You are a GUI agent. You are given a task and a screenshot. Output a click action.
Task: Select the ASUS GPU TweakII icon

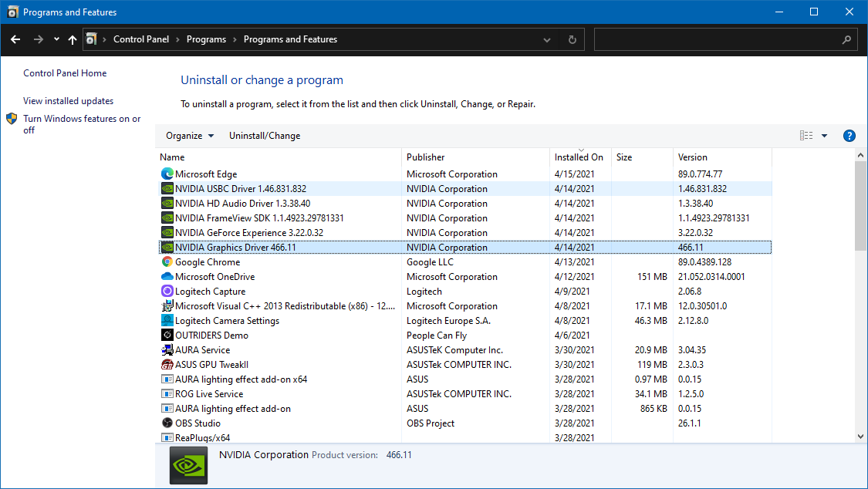[x=167, y=365]
